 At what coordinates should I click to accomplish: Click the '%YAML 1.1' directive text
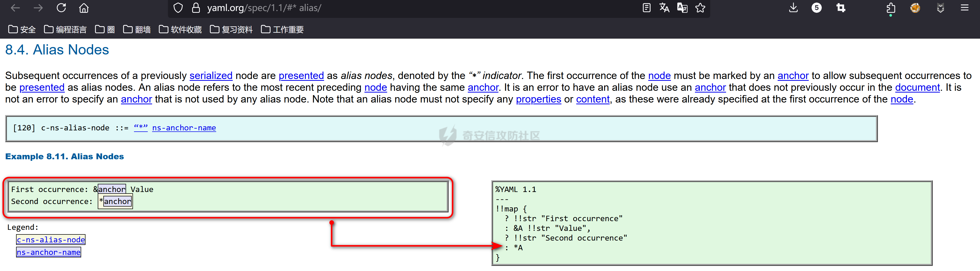[516, 189]
